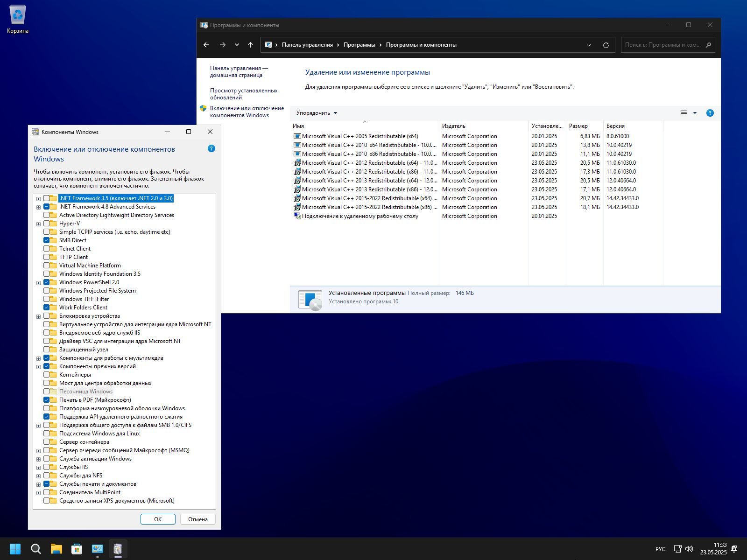Viewport: 747px width, 560px height.
Task: Enable TFTP Client checkbox
Action: point(47,257)
